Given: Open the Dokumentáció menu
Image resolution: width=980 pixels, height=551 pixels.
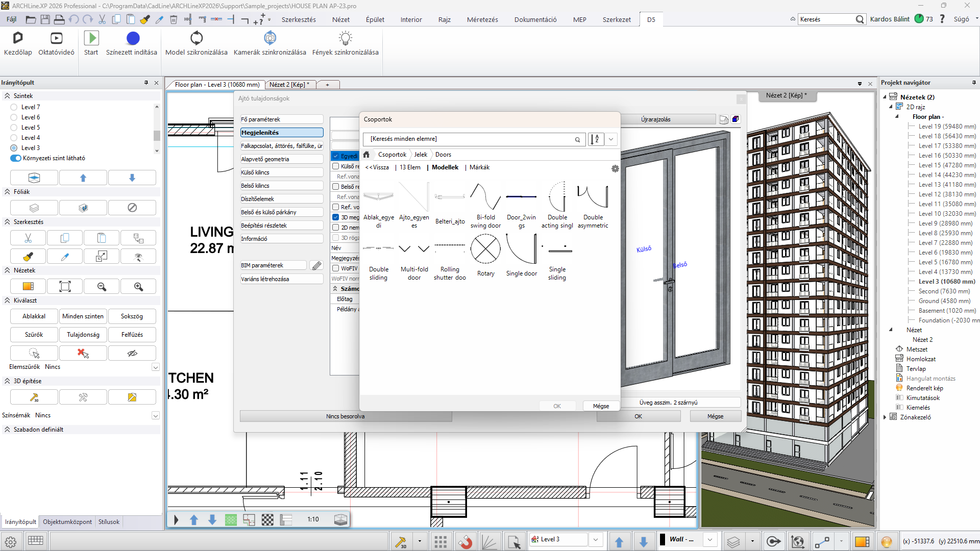Looking at the screenshot, I should 535,19.
